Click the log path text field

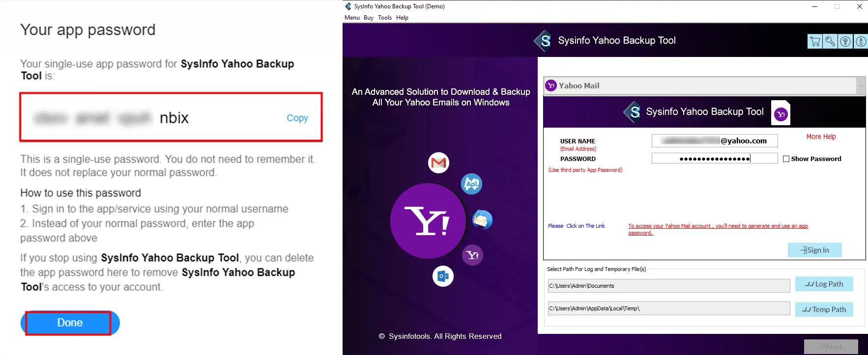click(669, 286)
